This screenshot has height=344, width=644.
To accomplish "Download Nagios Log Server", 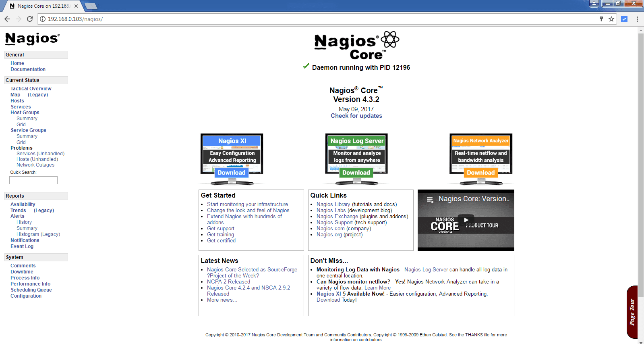I will click(x=356, y=173).
